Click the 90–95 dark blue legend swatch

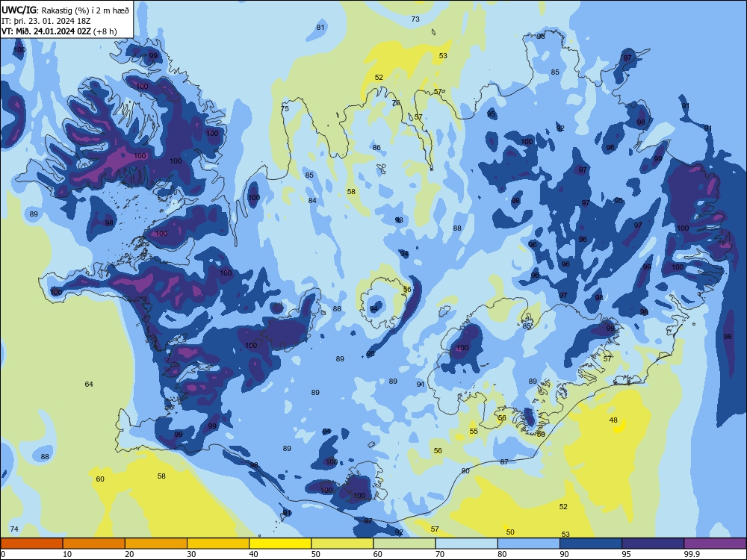pyautogui.click(x=591, y=544)
